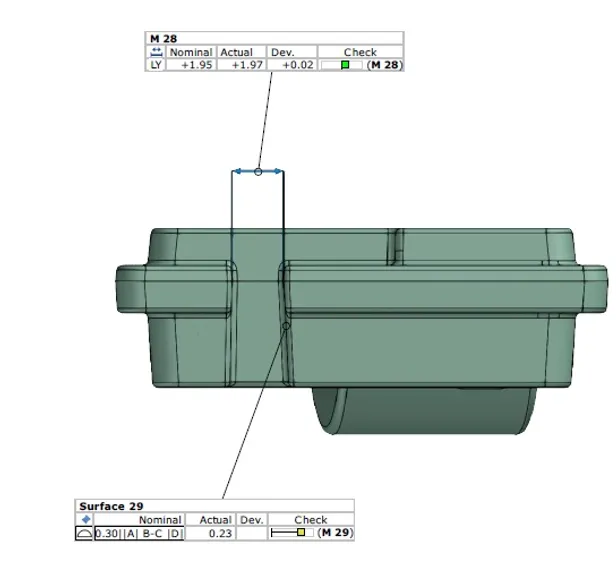The image size is (616, 574).
Task: Click the +0.02 deviation value
Action: (295, 65)
